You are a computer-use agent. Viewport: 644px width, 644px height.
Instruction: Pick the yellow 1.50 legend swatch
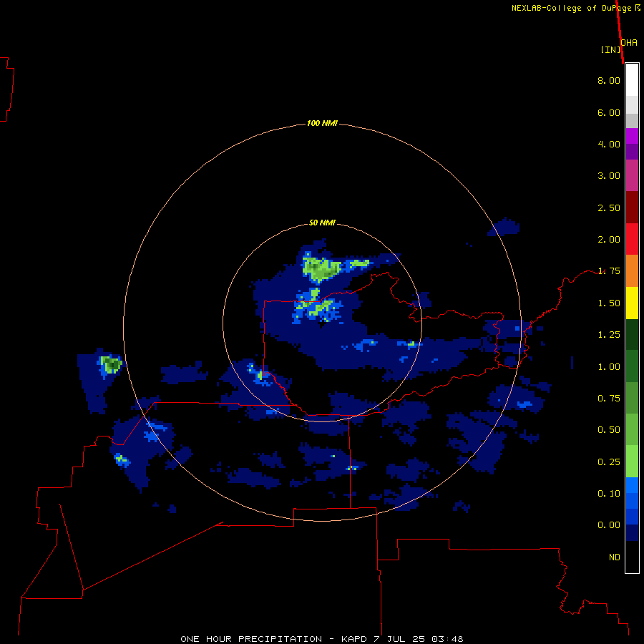(x=632, y=303)
